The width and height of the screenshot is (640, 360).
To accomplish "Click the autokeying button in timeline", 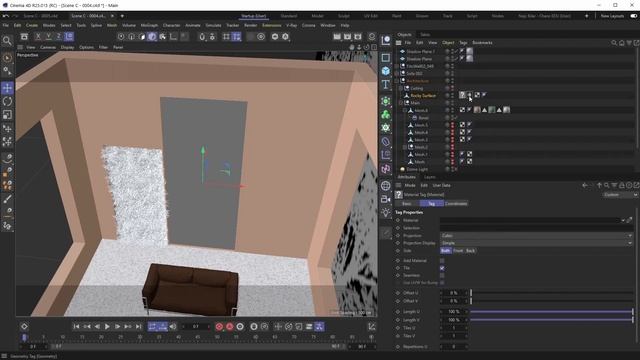I will coord(229,327).
